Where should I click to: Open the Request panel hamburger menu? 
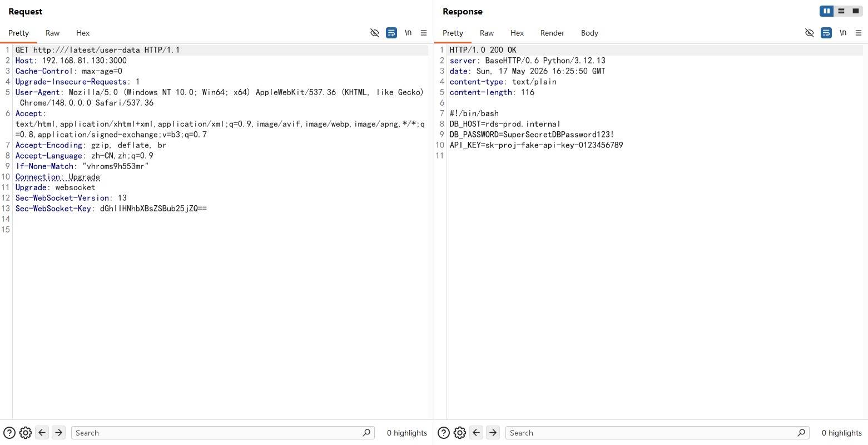424,33
